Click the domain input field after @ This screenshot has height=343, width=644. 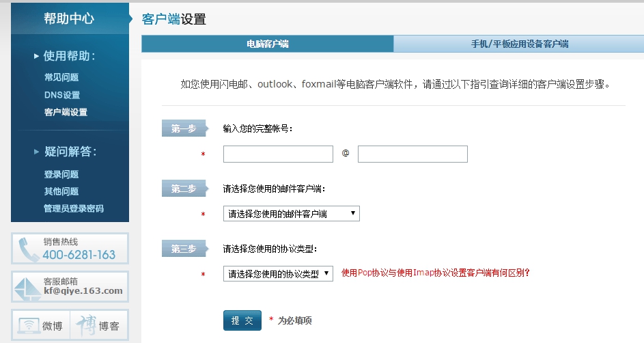coord(412,154)
